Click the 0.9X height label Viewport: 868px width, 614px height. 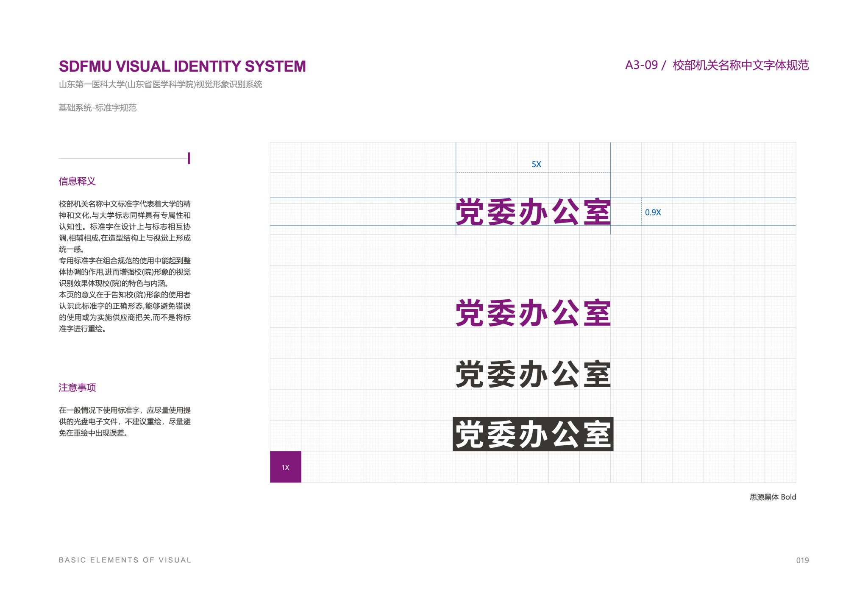(x=653, y=212)
